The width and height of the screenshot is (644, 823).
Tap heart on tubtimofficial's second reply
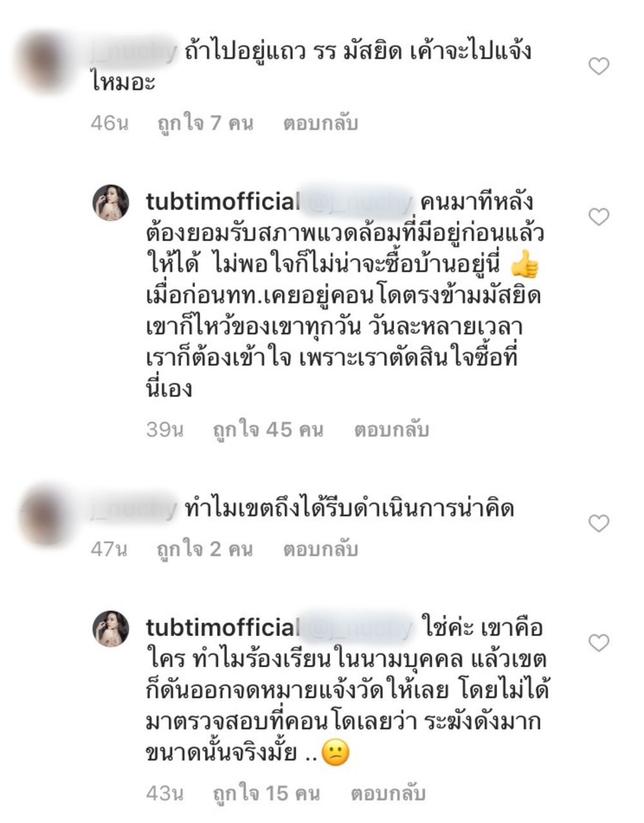[x=599, y=643]
